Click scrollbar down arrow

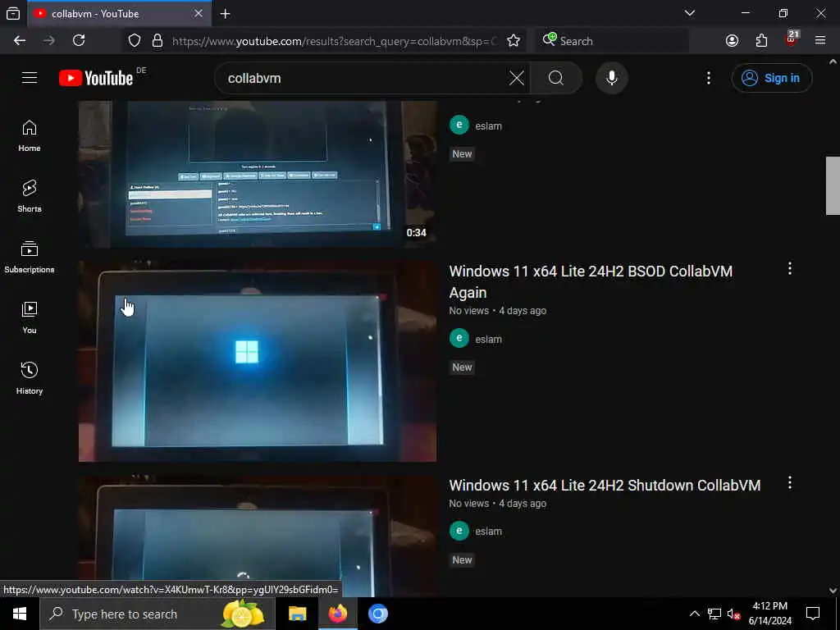(x=833, y=591)
